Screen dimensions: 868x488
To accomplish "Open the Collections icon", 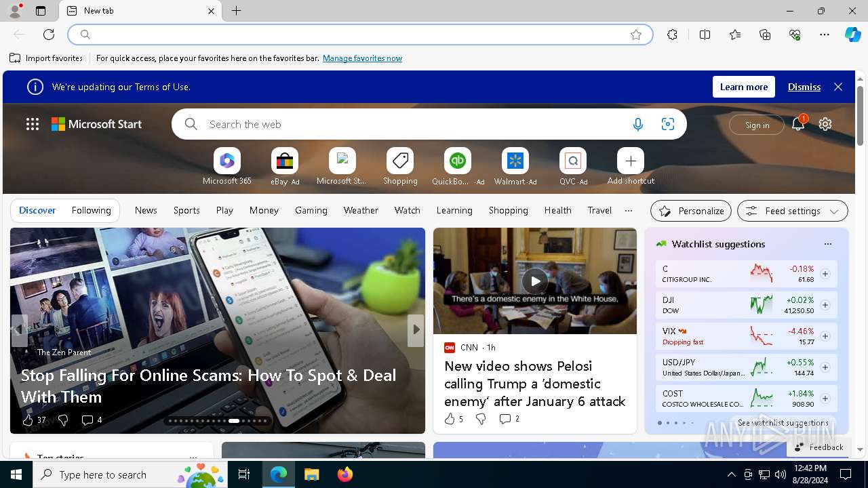I will coord(765,35).
